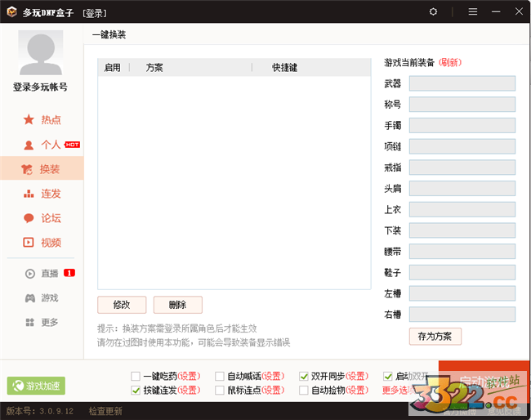This screenshot has width=531, height=420.
Task: Click the 一键换装 panel title
Action: pyautogui.click(x=109, y=34)
